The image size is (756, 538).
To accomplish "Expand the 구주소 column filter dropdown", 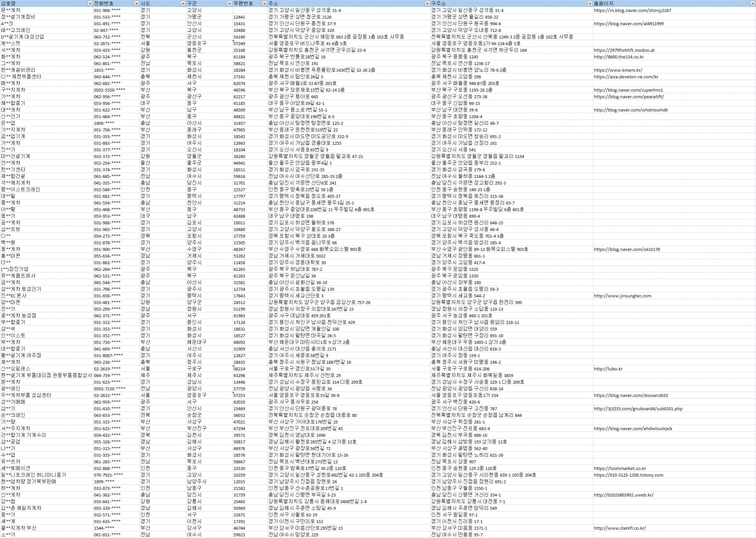I will pyautogui.click(x=589, y=4).
